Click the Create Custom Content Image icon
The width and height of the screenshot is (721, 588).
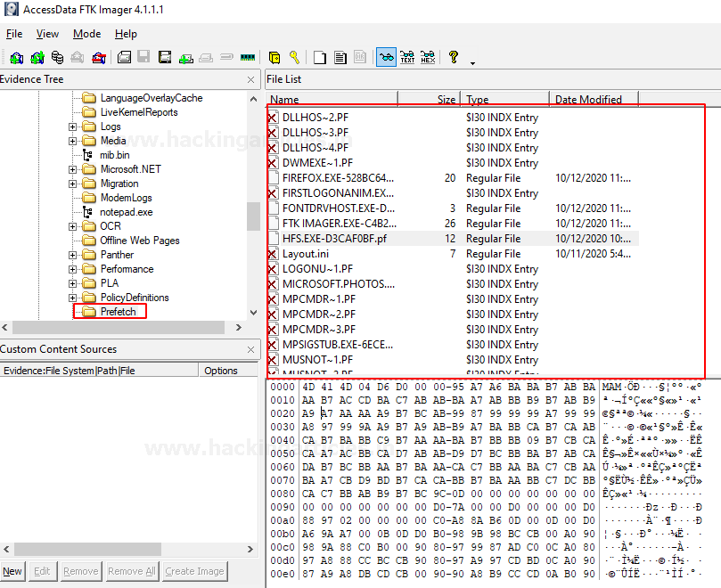pyautogui.click(x=206, y=58)
